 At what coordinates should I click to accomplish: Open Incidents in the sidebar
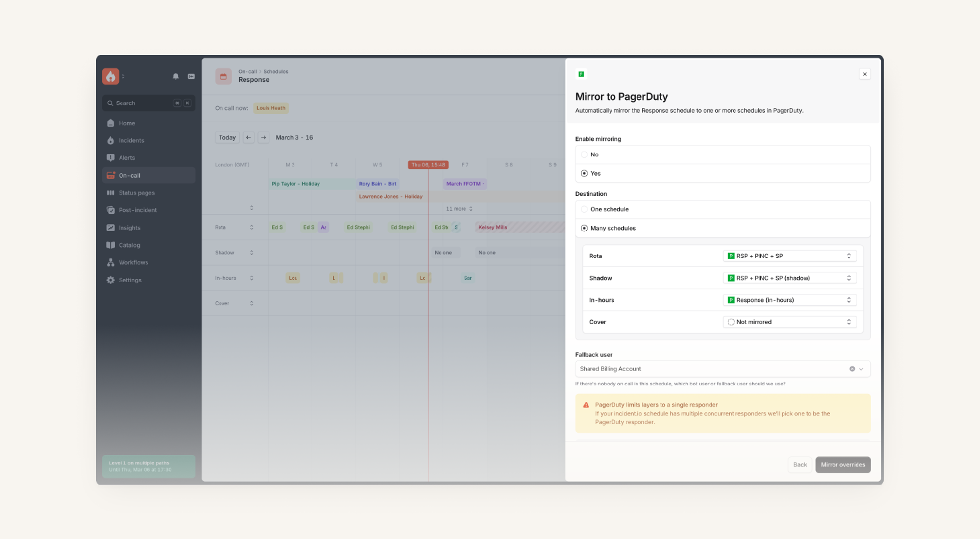click(x=131, y=141)
